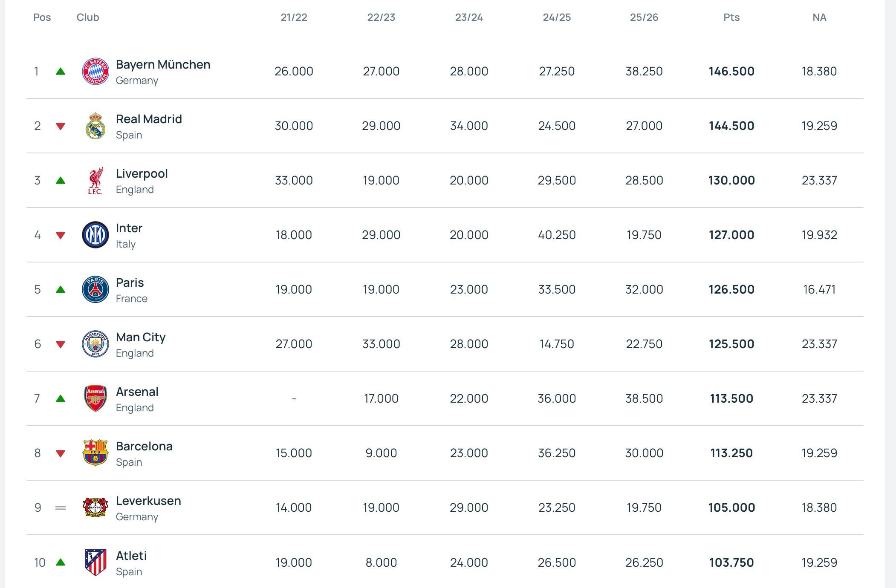Click the Club column header
The height and width of the screenshot is (588, 896).
(x=88, y=17)
